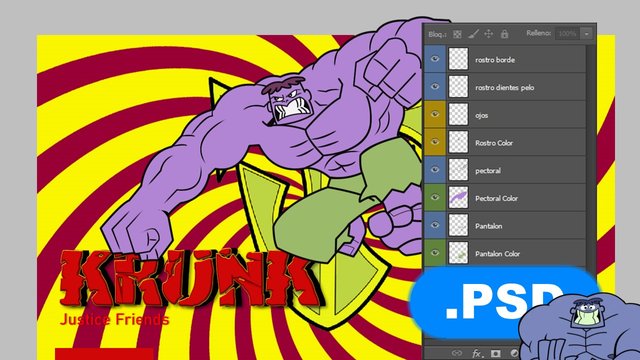Toggle the Pantalon Color layer eye
This screenshot has height=360, width=640.
pyautogui.click(x=435, y=253)
